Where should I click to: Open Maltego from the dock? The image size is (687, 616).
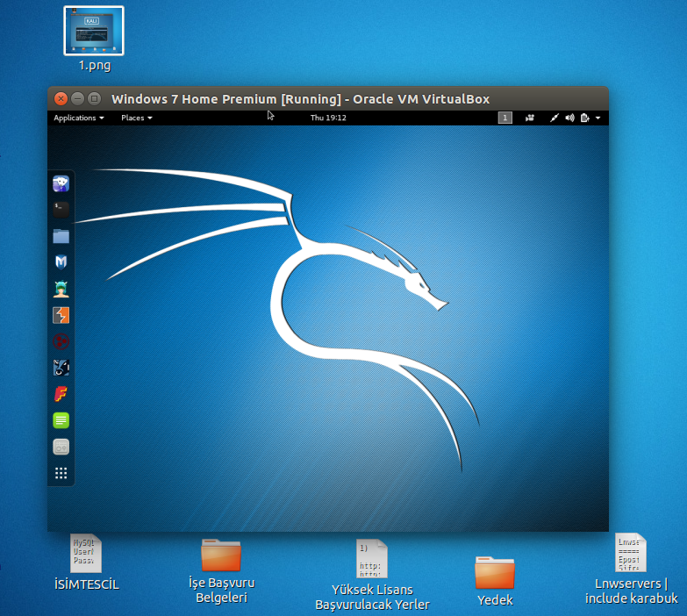(x=61, y=341)
